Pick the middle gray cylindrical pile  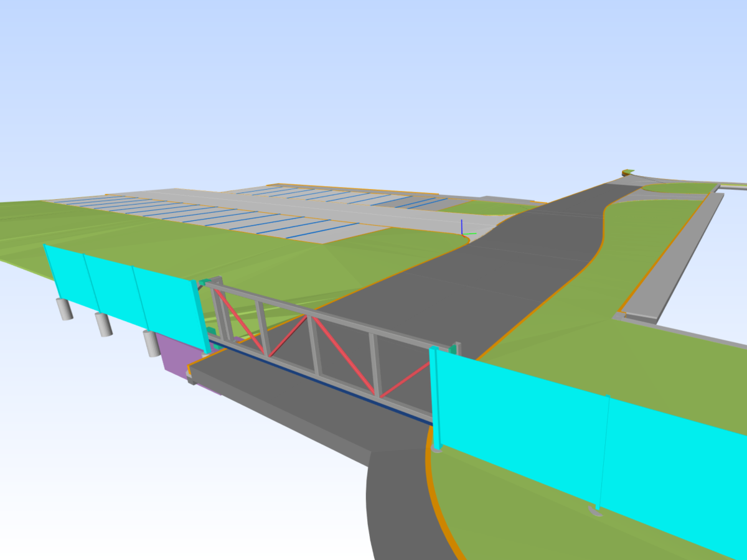point(103,324)
